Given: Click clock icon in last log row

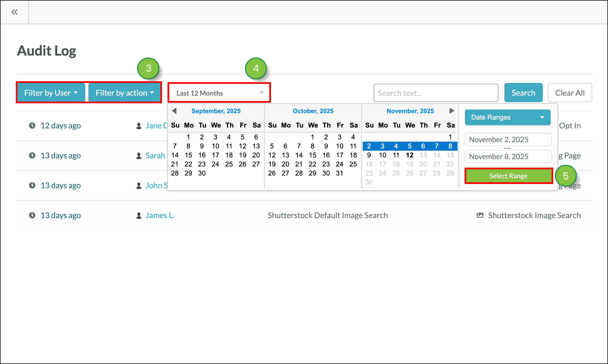Looking at the screenshot, I should [x=32, y=215].
